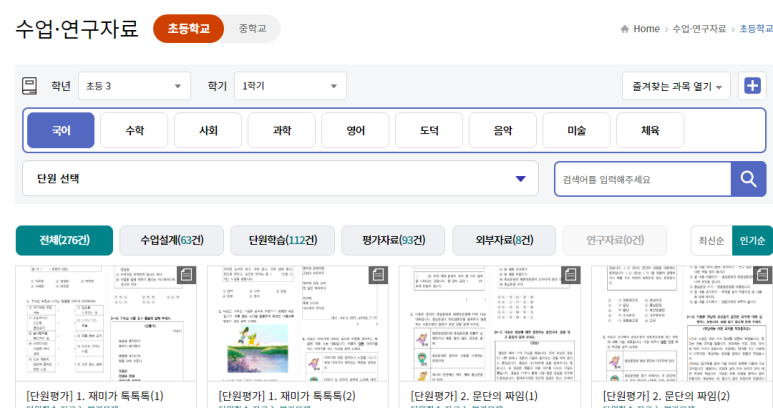
Task: Select the 수학 subject tab
Action: coord(134,130)
